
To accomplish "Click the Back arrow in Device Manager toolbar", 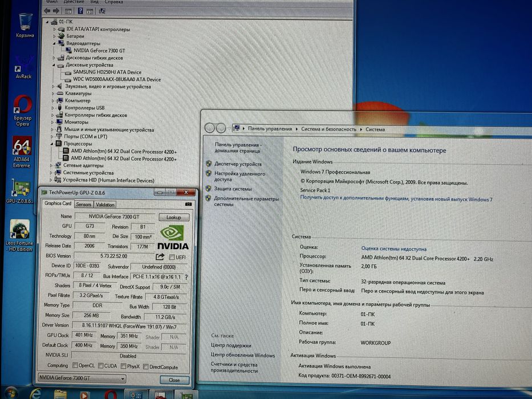I will (47, 11).
